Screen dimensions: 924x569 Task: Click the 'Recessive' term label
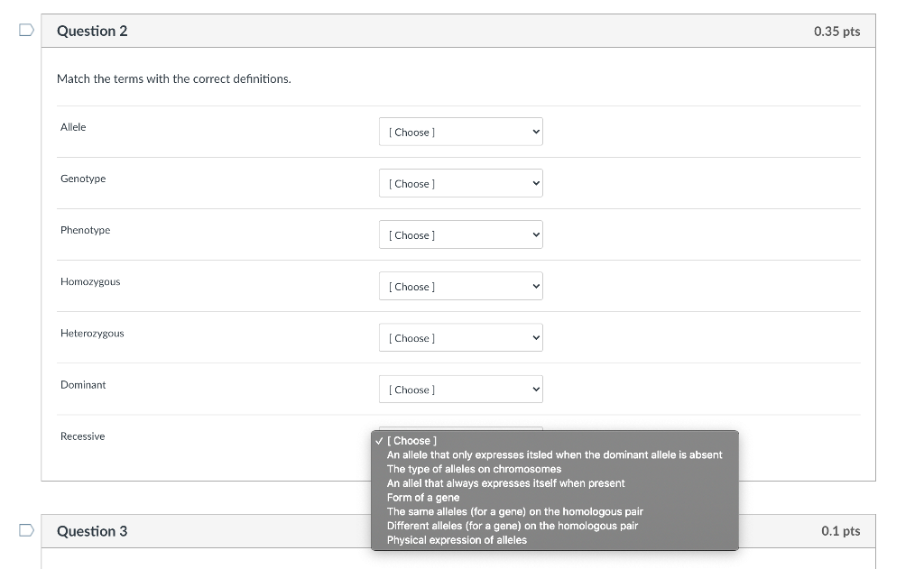point(82,436)
